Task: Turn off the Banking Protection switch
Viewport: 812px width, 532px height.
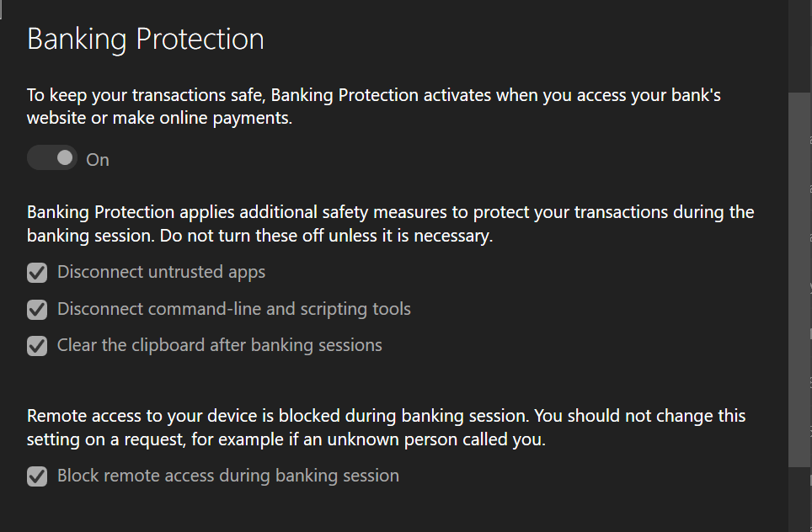Action: pyautogui.click(x=51, y=158)
